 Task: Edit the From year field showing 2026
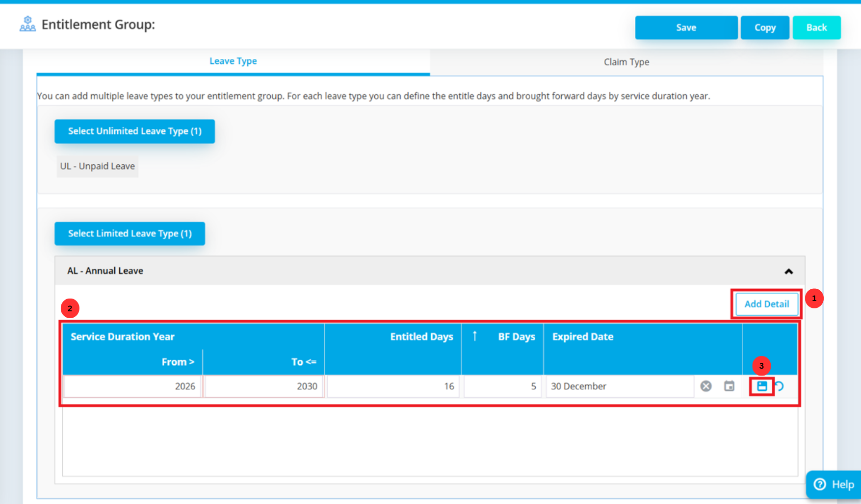132,386
